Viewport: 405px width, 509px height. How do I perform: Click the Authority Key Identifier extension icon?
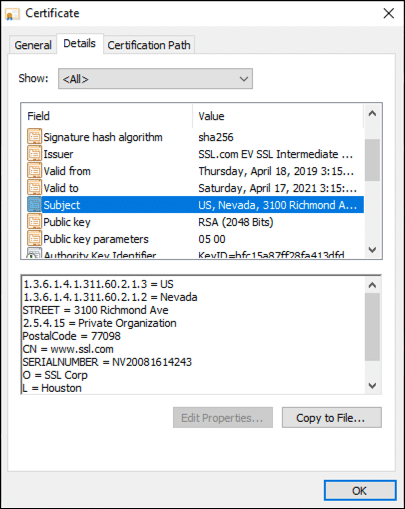[34, 253]
